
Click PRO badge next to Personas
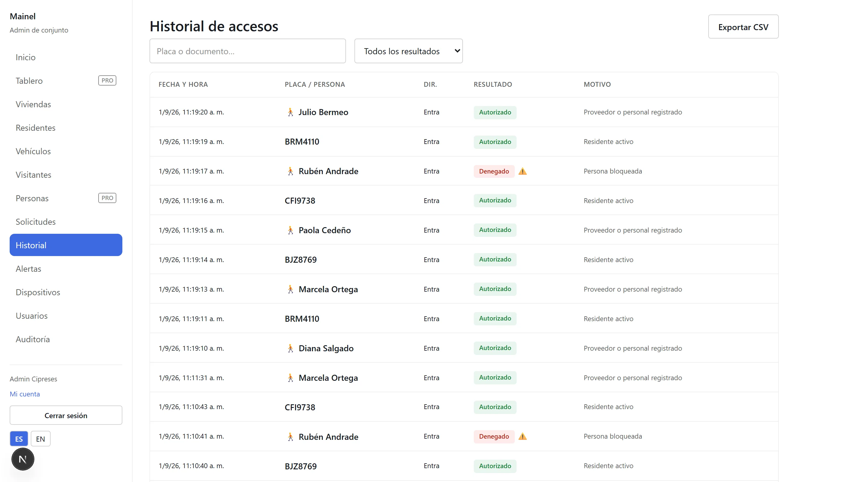pyautogui.click(x=107, y=198)
